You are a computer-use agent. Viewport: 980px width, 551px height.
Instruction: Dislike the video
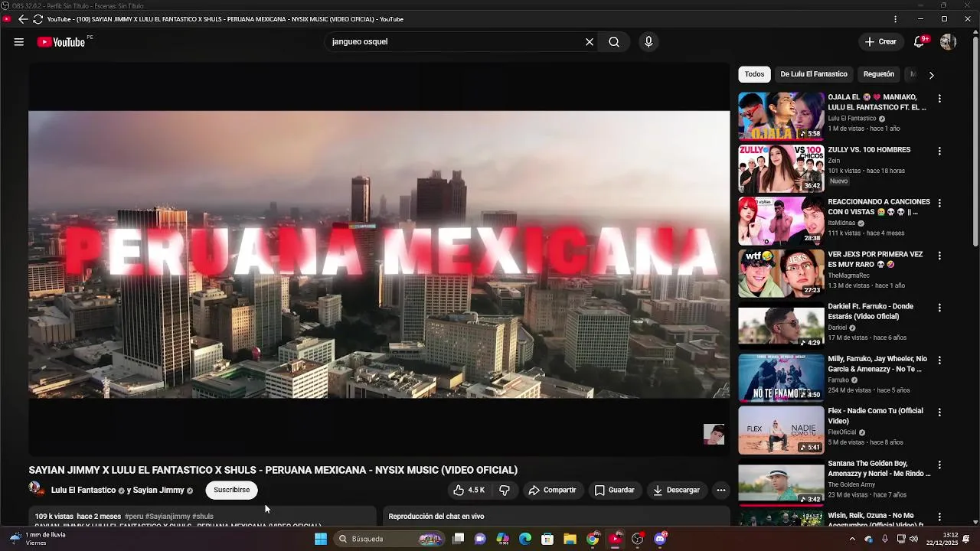pos(505,490)
